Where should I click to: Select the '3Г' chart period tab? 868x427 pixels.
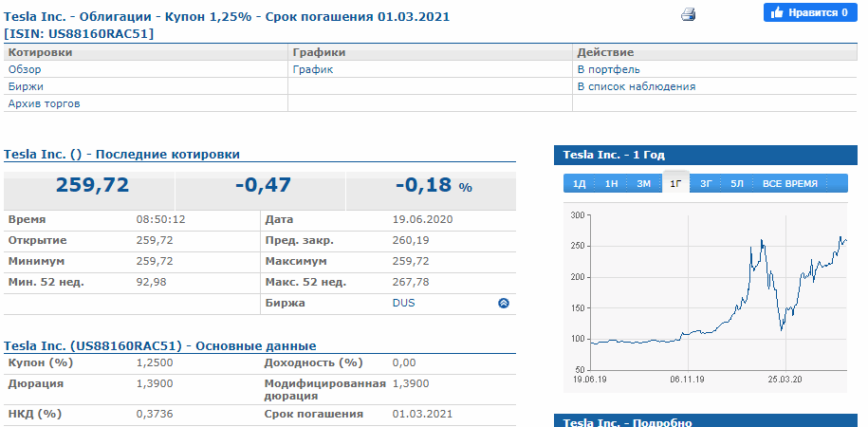point(706,184)
